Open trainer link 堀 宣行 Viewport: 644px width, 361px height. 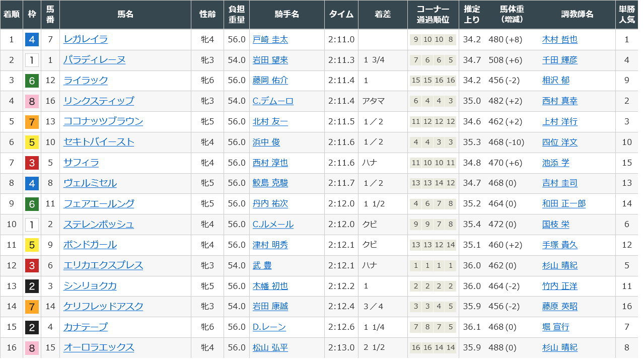coord(555,327)
